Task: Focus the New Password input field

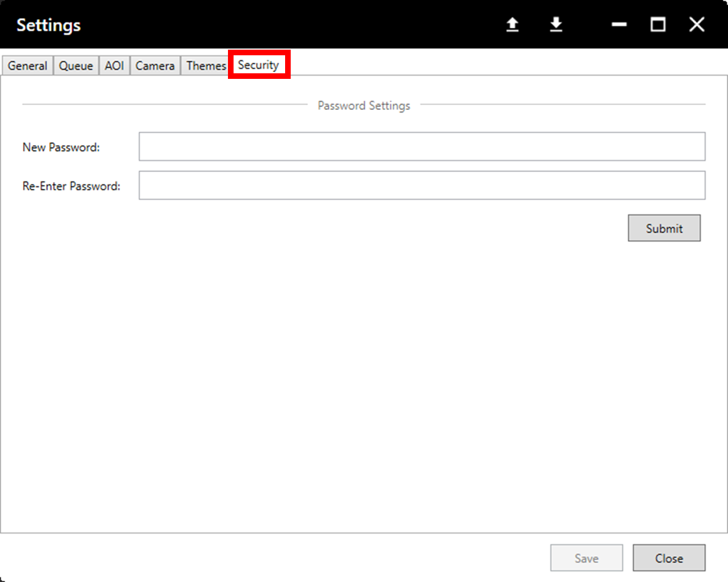Action: coord(422,147)
